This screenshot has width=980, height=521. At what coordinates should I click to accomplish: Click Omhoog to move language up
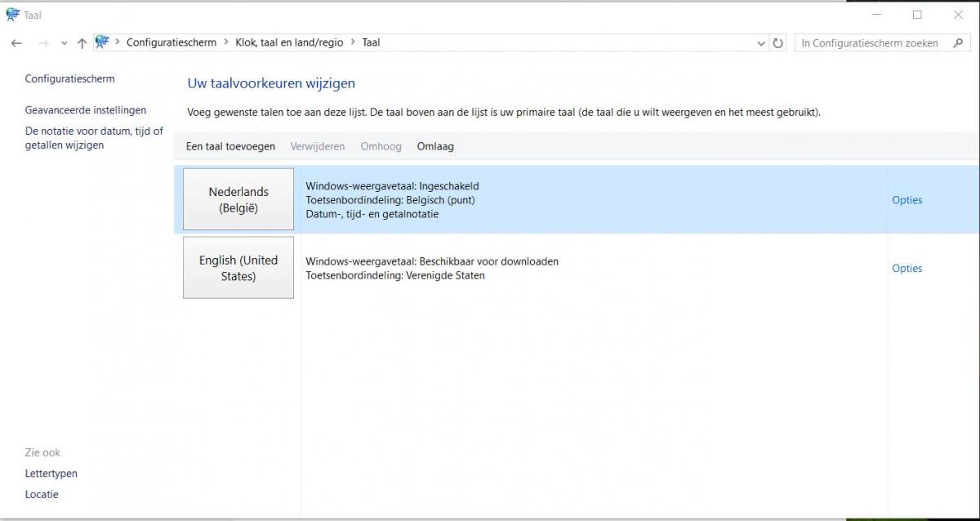(x=381, y=146)
